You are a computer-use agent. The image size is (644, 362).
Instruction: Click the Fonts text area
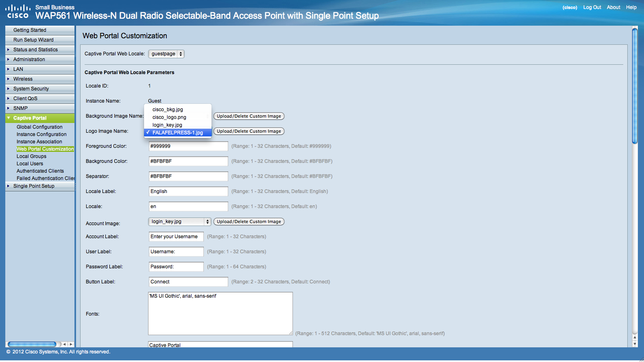click(220, 314)
